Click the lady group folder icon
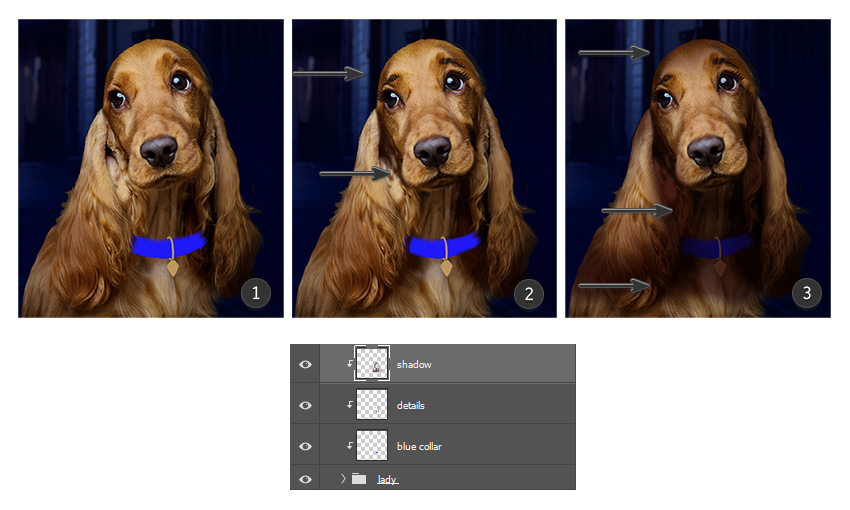The height and width of the screenshot is (510, 850). pyautogui.click(x=359, y=479)
